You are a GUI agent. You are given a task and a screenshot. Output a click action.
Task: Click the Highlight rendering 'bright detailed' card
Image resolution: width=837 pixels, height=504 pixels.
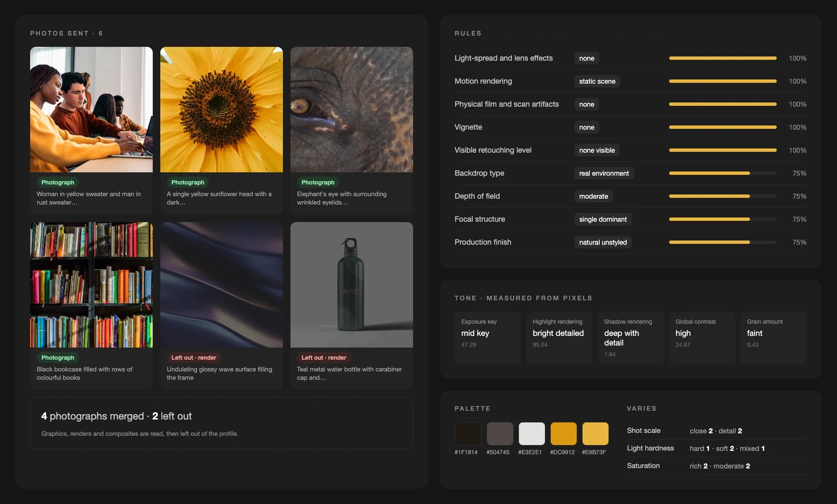pos(559,338)
